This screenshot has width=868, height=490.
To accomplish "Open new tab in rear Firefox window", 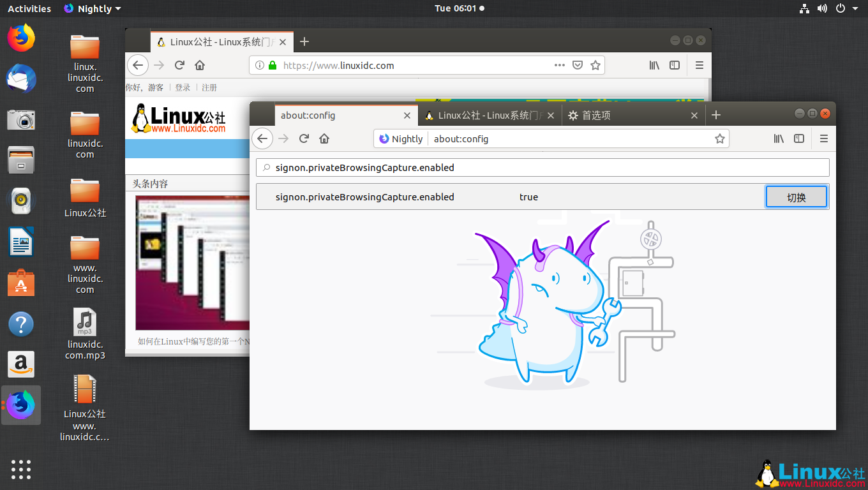I will pyautogui.click(x=304, y=41).
